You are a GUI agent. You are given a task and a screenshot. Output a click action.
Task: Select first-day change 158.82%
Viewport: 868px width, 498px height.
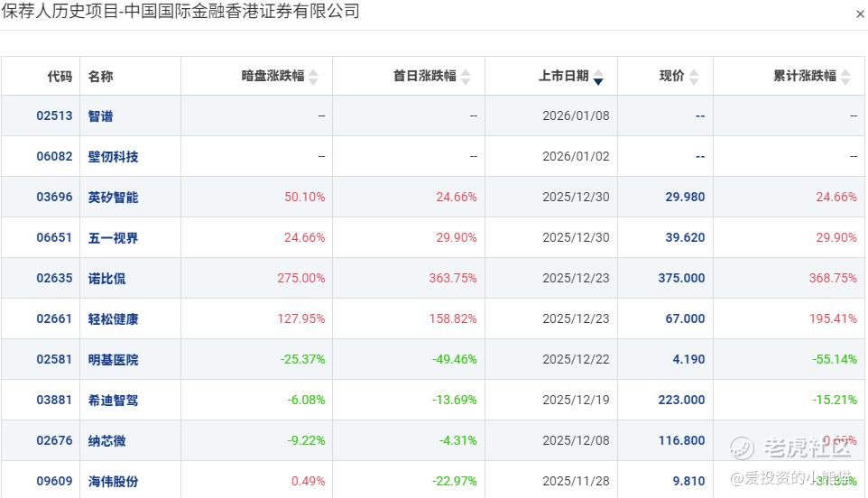(x=453, y=318)
